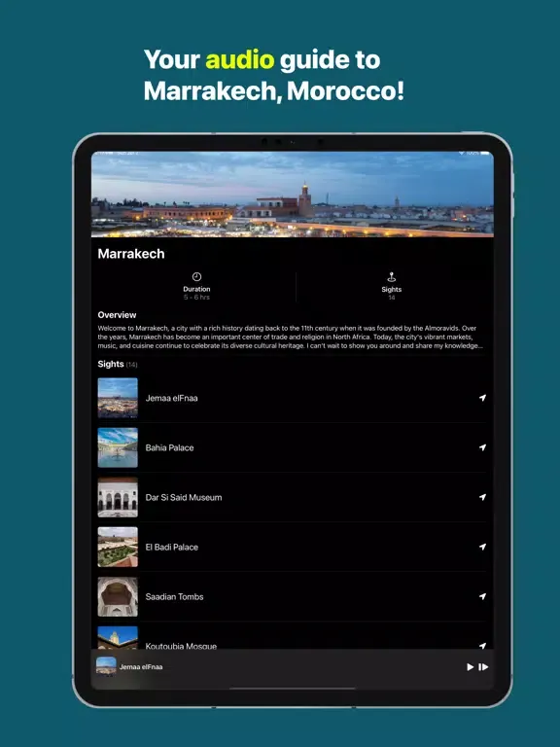This screenshot has height=747, width=560.
Task: Open the Saadian Tombs thumbnail
Action: point(118,596)
